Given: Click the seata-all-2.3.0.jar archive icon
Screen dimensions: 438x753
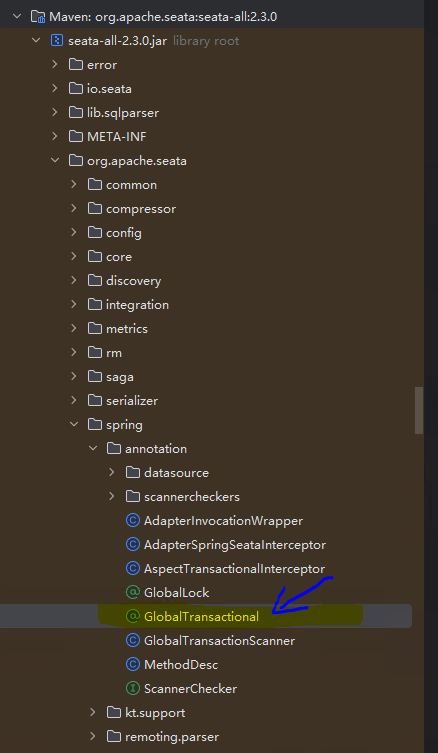Looking at the screenshot, I should tap(57, 41).
